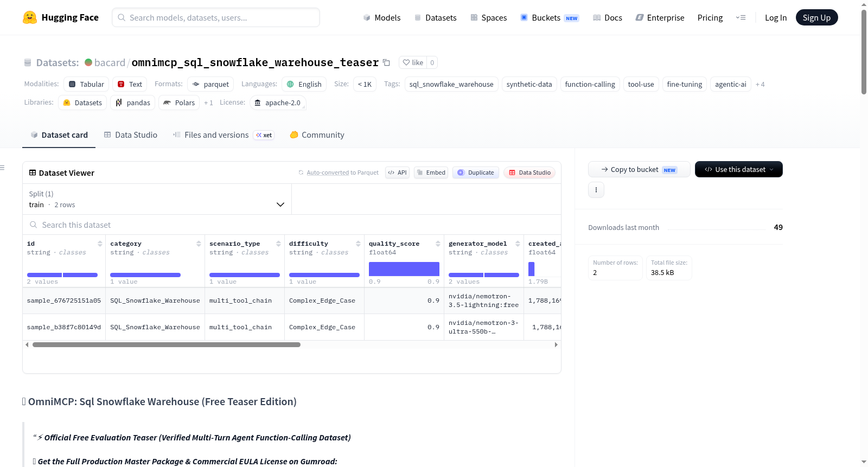Screen dimensions: 868x467
Task: Click the Copy to bucket button
Action: pos(639,169)
